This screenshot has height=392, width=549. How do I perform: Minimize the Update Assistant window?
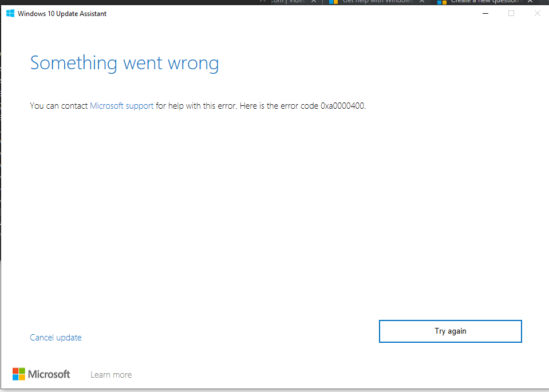click(485, 13)
